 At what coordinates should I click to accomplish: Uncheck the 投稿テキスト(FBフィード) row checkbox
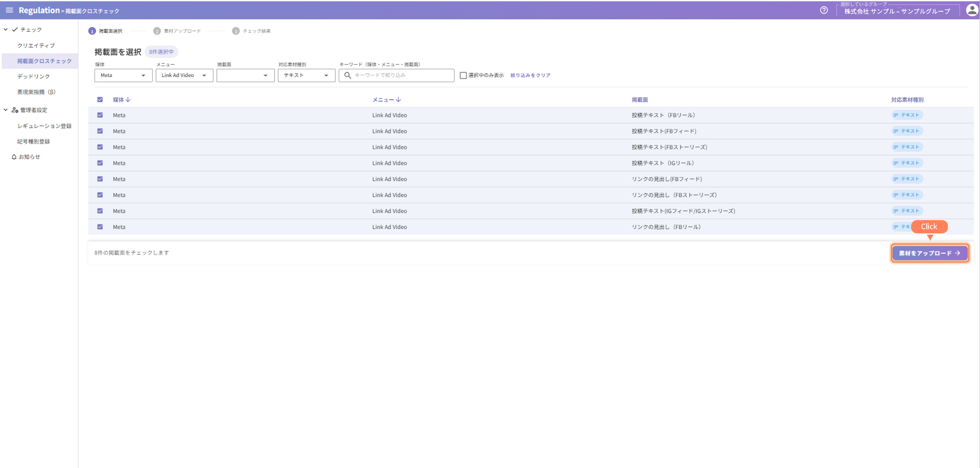(100, 131)
